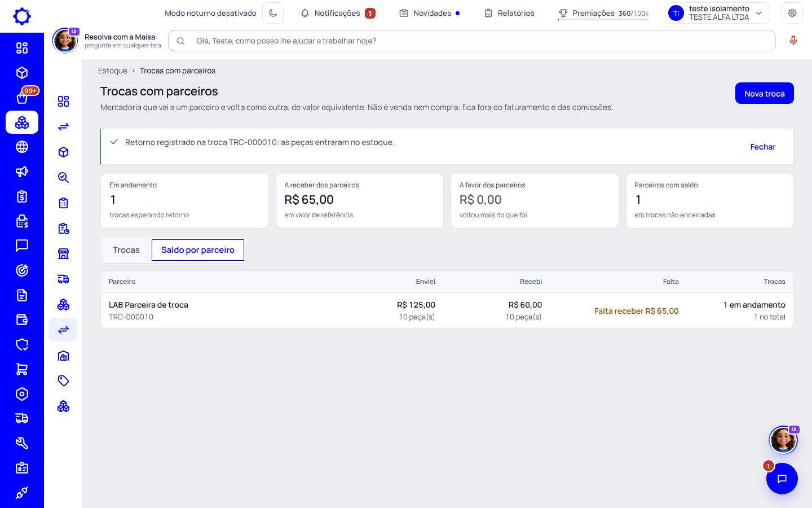Type in the Maisa assistant search field
The image size is (812, 508).
click(x=472, y=41)
